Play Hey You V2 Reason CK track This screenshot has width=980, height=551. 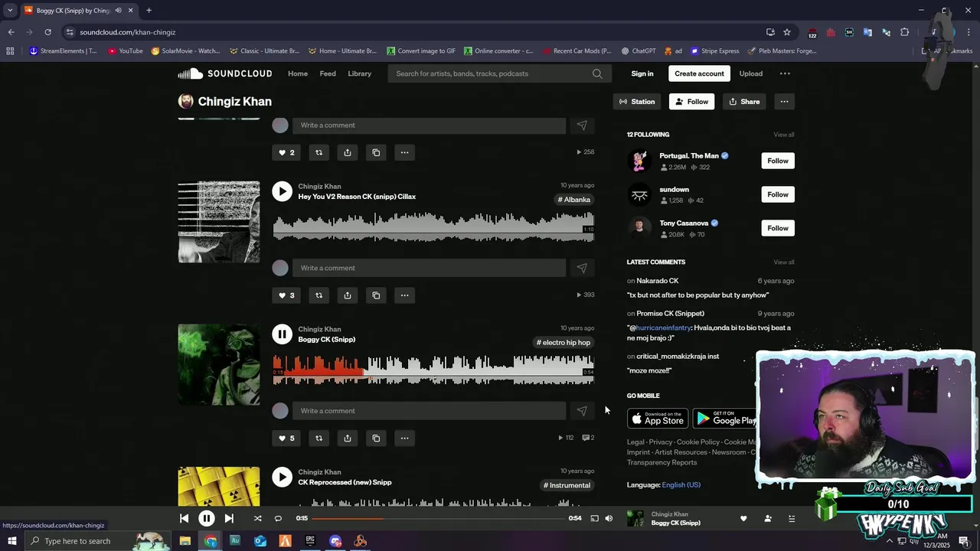[283, 191]
